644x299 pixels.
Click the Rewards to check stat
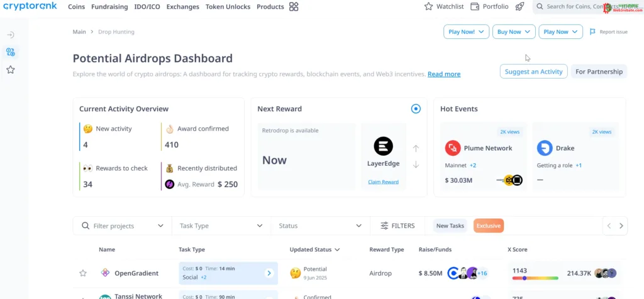115,176
